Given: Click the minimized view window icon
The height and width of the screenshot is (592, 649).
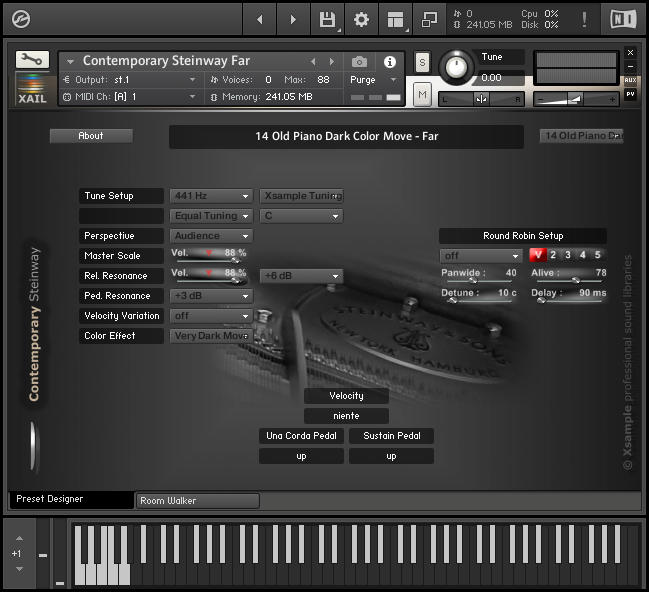Looking at the screenshot, I should (x=430, y=19).
